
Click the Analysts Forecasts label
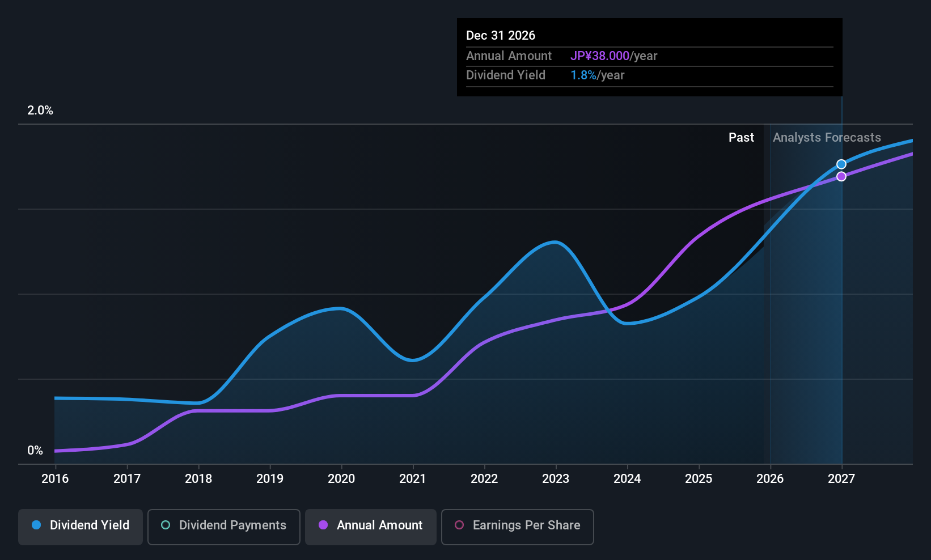[x=827, y=138]
